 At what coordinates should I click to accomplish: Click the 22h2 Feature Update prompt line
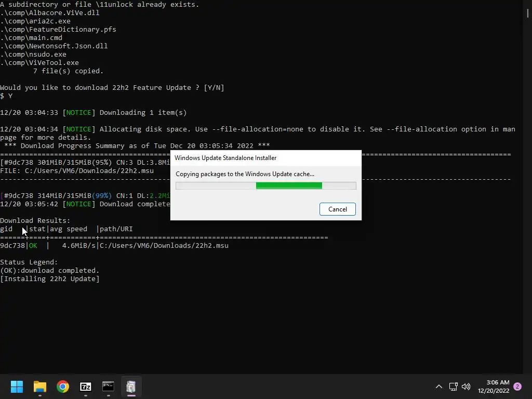coord(112,87)
